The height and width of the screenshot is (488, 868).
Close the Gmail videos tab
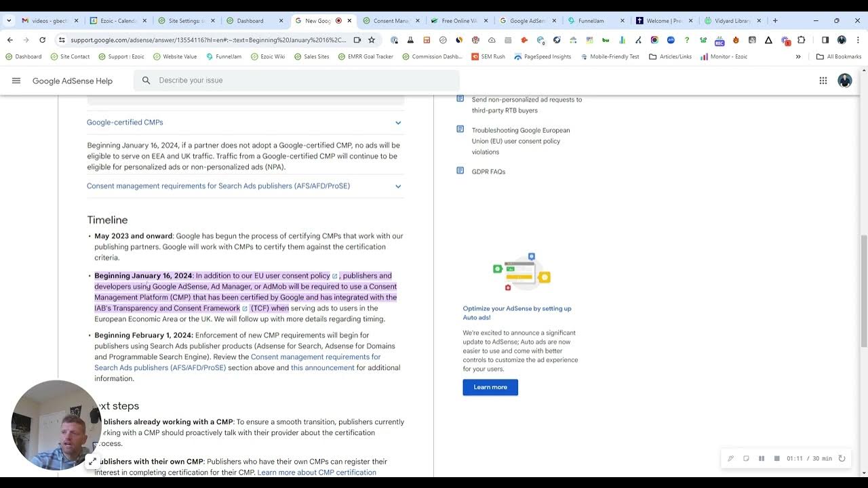click(x=76, y=20)
